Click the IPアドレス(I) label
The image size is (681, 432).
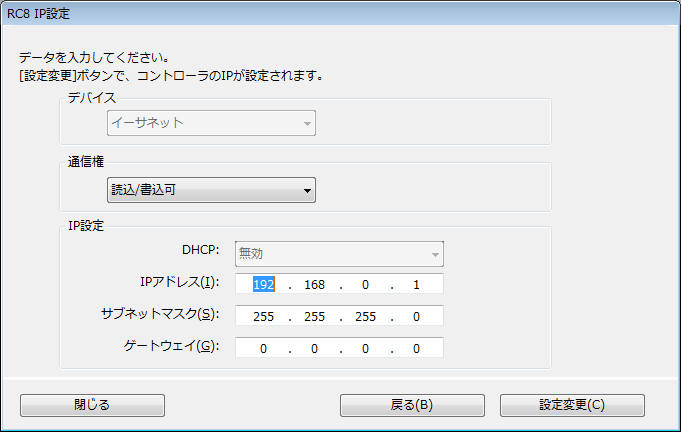180,285
